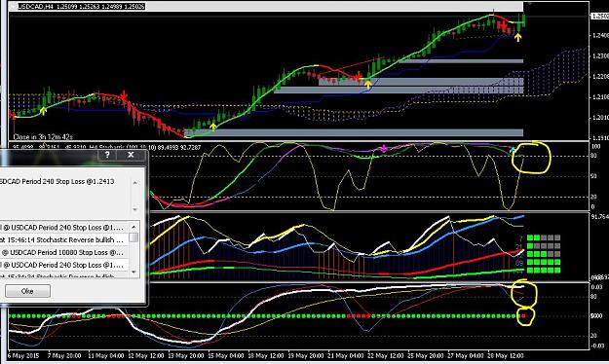This screenshot has height=364, width=609.
Task: Click the '13 May 20:00' time axis label
Action: coord(186,356)
